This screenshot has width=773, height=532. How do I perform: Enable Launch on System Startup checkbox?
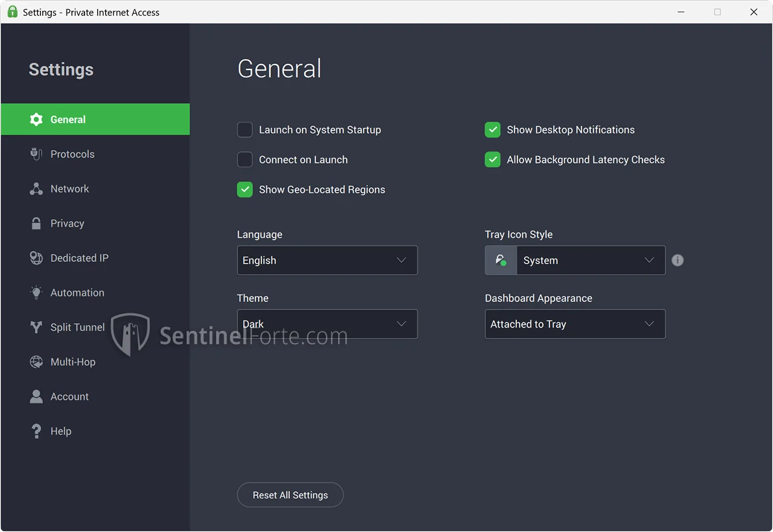pyautogui.click(x=245, y=130)
